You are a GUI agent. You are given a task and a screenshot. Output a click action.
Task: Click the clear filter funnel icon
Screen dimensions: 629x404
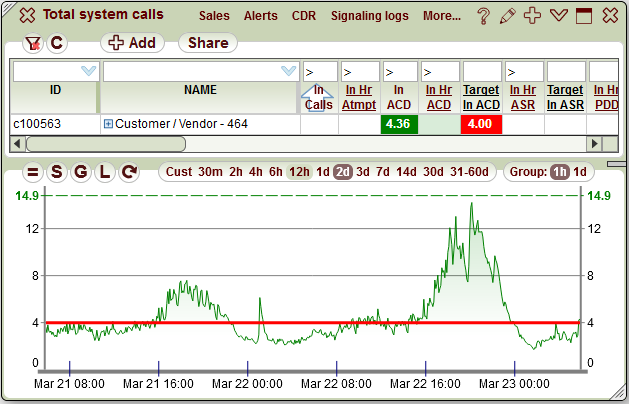click(32, 43)
